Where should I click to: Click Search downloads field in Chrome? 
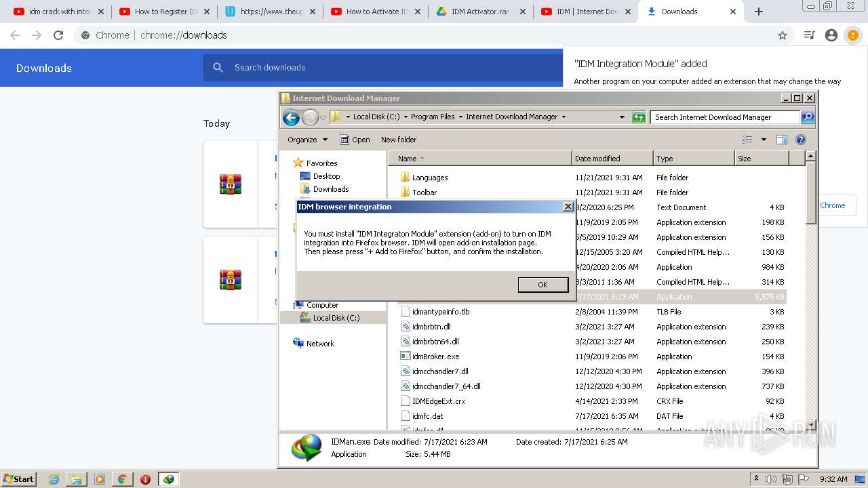pos(383,68)
